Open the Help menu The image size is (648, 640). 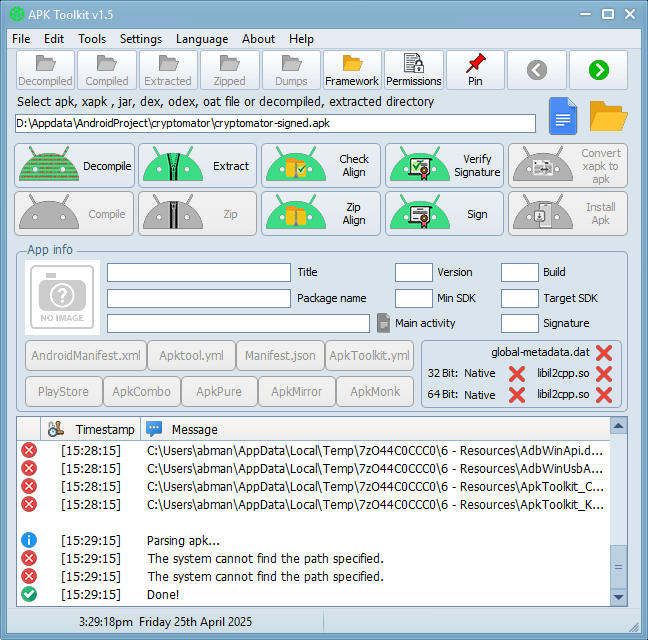coord(301,39)
